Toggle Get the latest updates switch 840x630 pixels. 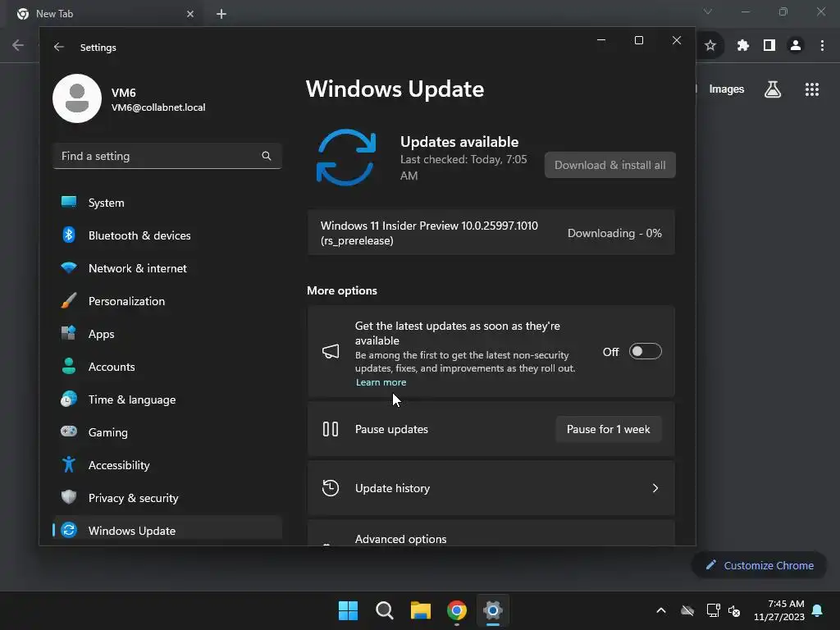tap(645, 351)
